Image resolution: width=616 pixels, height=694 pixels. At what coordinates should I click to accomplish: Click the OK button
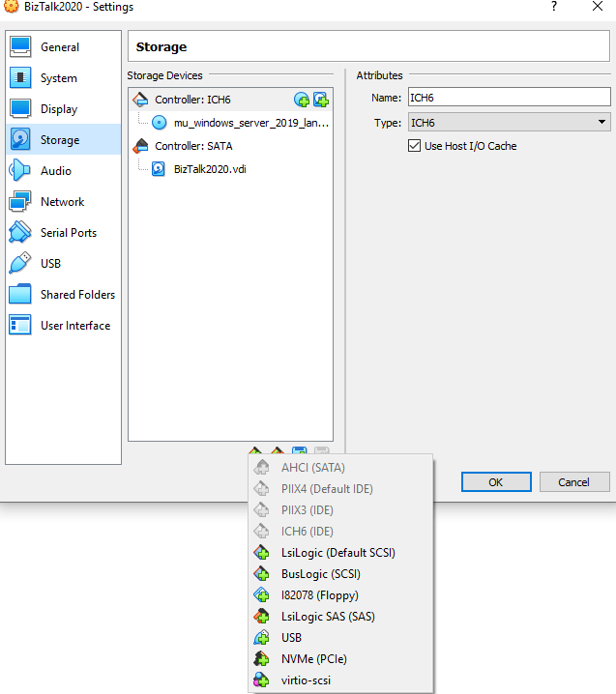point(496,482)
